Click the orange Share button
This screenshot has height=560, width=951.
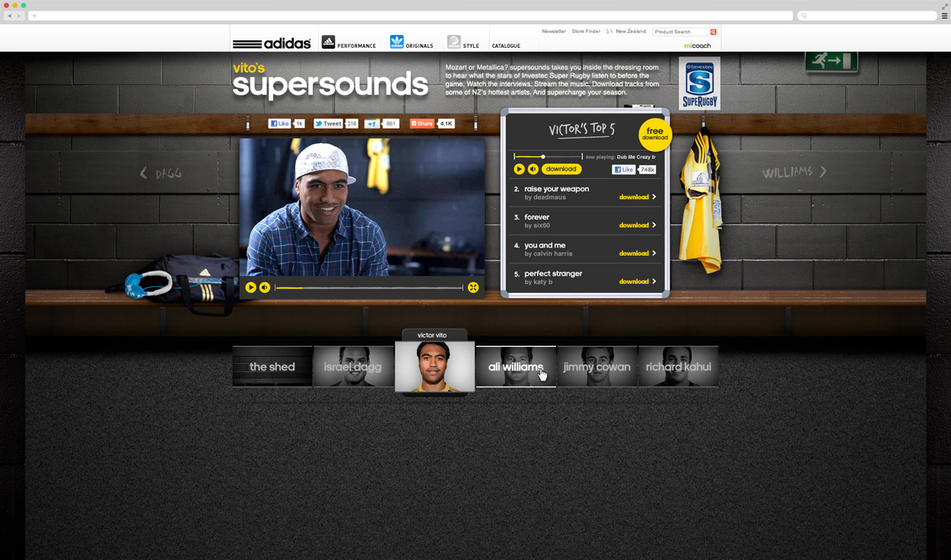click(x=422, y=123)
